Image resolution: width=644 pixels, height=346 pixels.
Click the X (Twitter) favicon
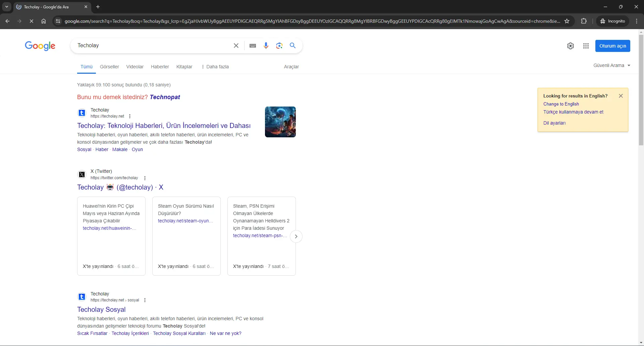pyautogui.click(x=82, y=175)
